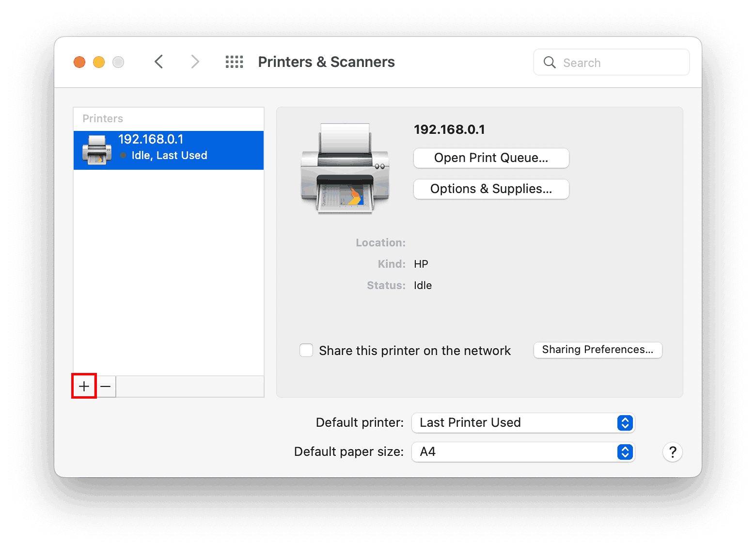Click the magnifying glass search icon
This screenshot has width=756, height=549.
tap(550, 62)
